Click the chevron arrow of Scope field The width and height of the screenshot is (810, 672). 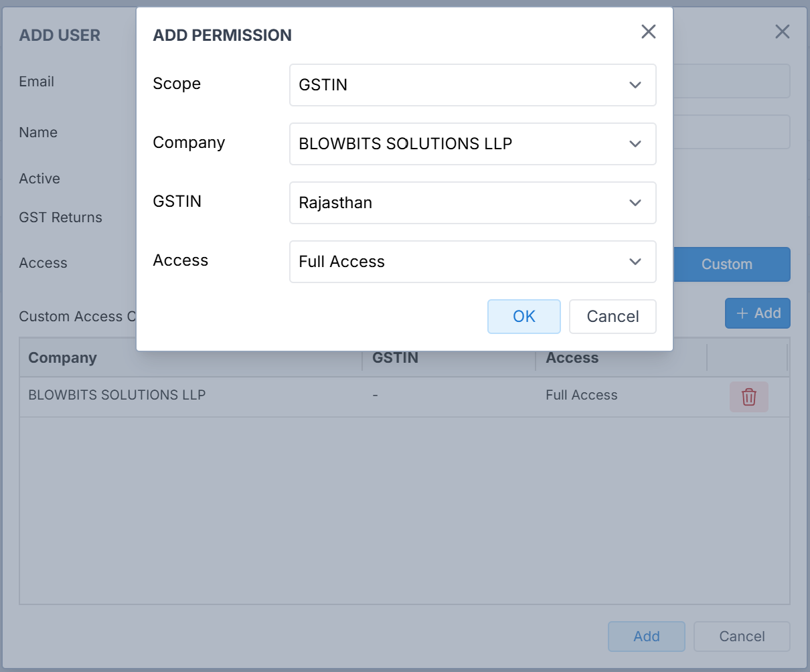635,85
